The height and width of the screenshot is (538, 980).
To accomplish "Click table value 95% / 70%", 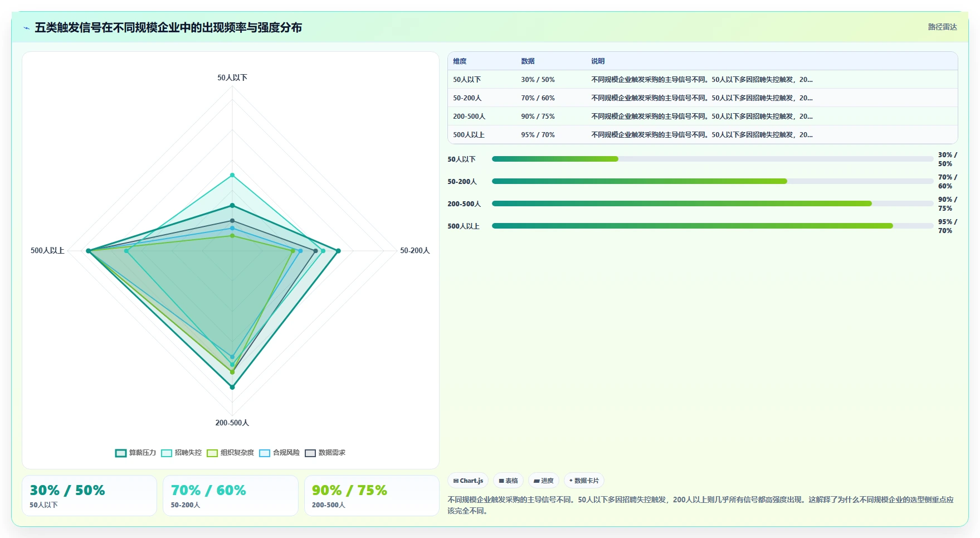I will coord(538,135).
